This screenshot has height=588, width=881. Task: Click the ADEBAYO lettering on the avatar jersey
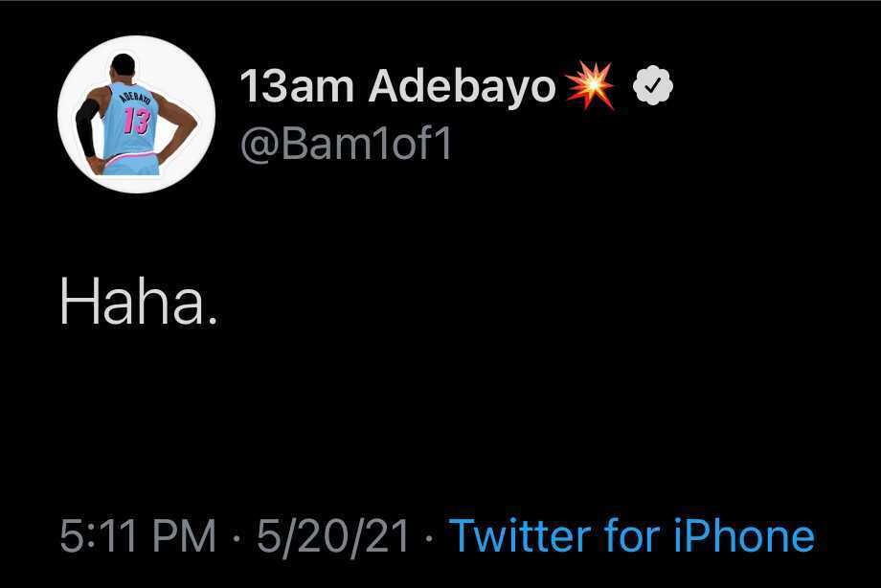(136, 99)
